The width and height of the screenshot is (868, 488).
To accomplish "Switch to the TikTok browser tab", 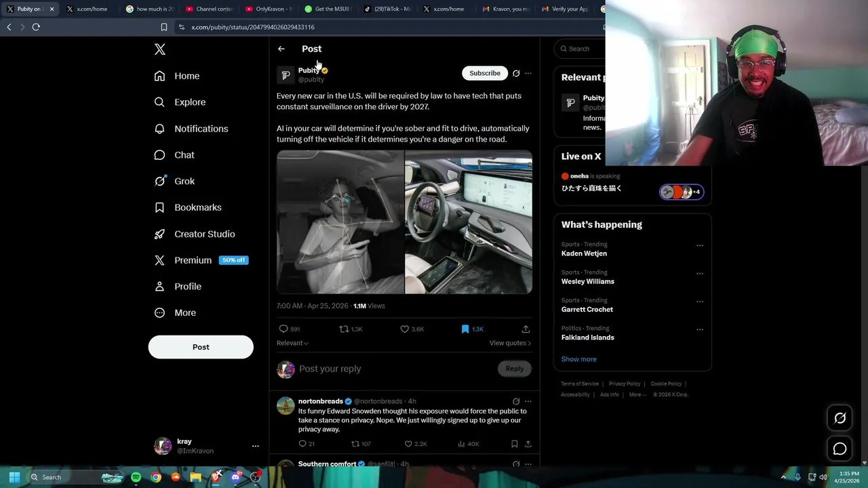I will 387,9.
